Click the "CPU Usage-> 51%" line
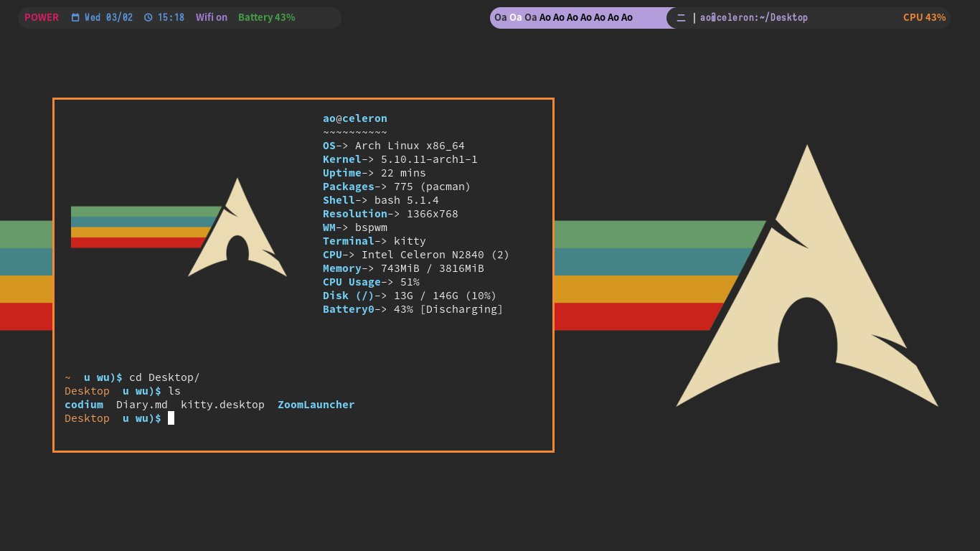 (x=371, y=282)
